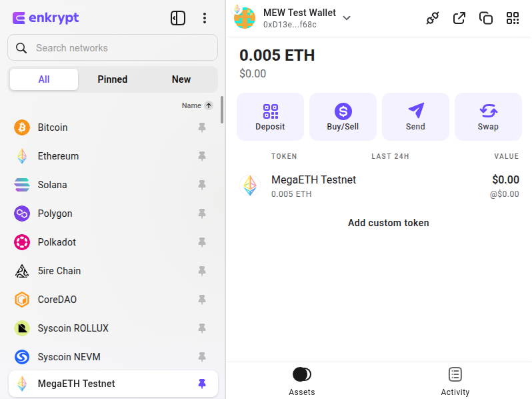Select the Polygon network

pos(113,214)
